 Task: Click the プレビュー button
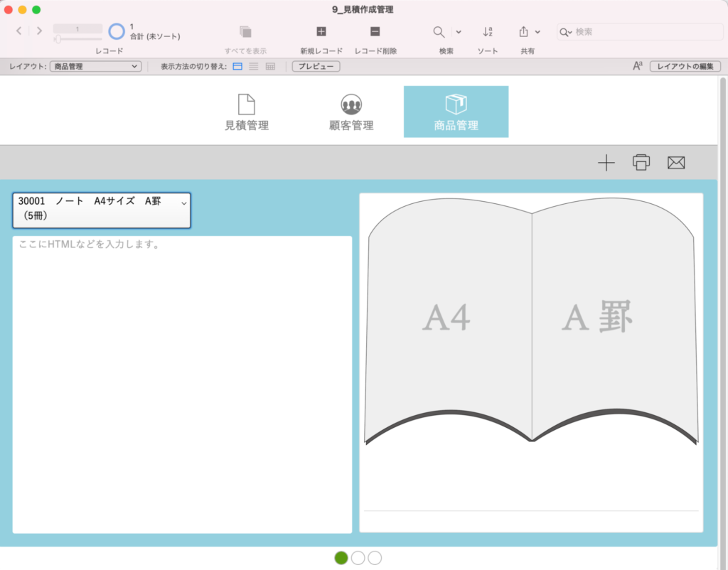[x=316, y=66]
